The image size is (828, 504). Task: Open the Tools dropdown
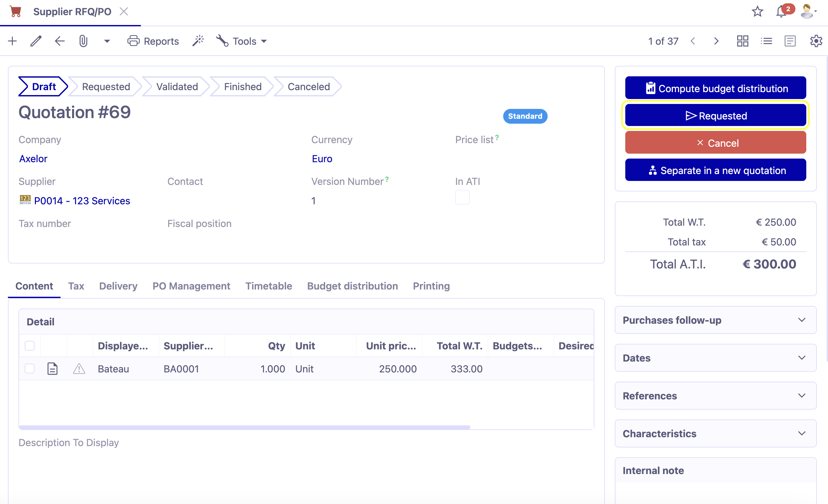tap(242, 41)
